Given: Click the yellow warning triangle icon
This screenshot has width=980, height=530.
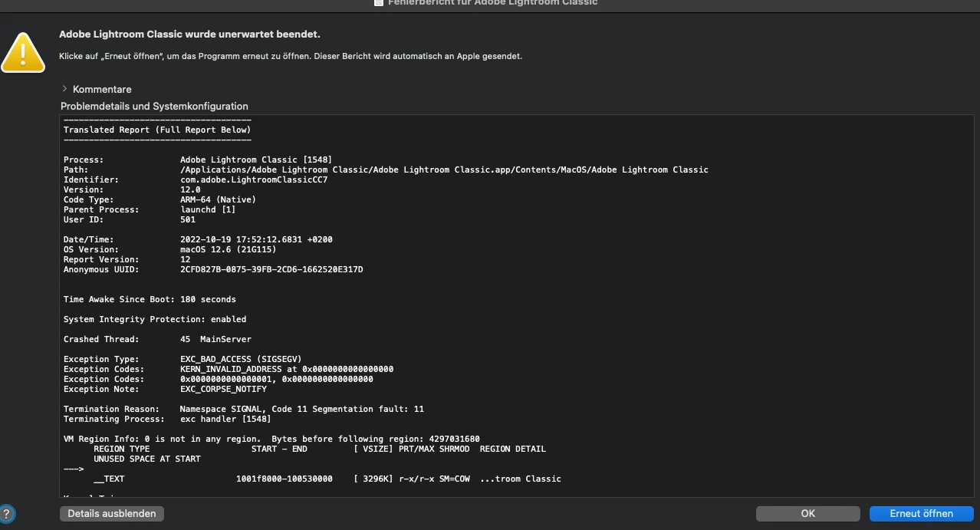Looking at the screenshot, I should pos(22,52).
